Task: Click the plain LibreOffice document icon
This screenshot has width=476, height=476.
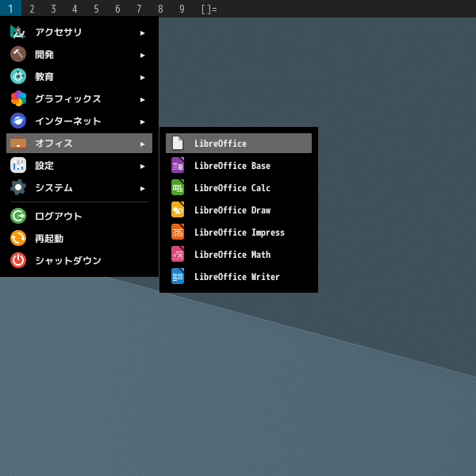Action: (x=178, y=143)
